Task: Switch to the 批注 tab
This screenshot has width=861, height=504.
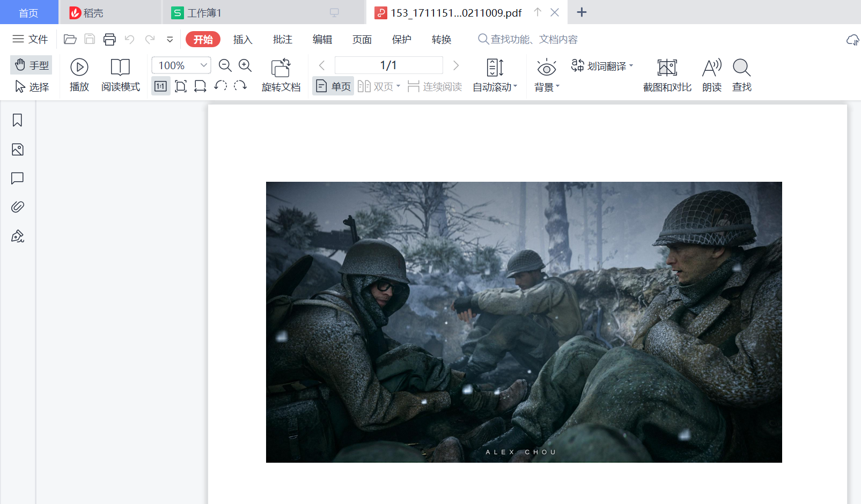Action: [282, 39]
